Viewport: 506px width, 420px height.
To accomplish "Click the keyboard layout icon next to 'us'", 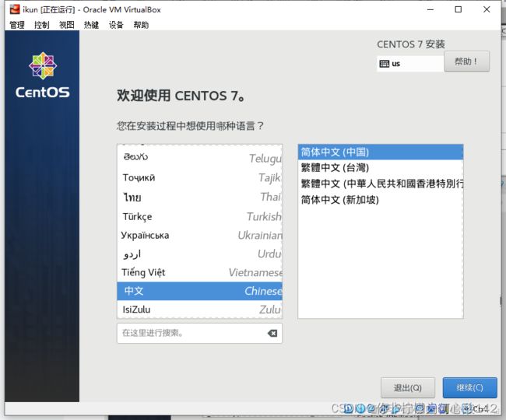I will (384, 64).
